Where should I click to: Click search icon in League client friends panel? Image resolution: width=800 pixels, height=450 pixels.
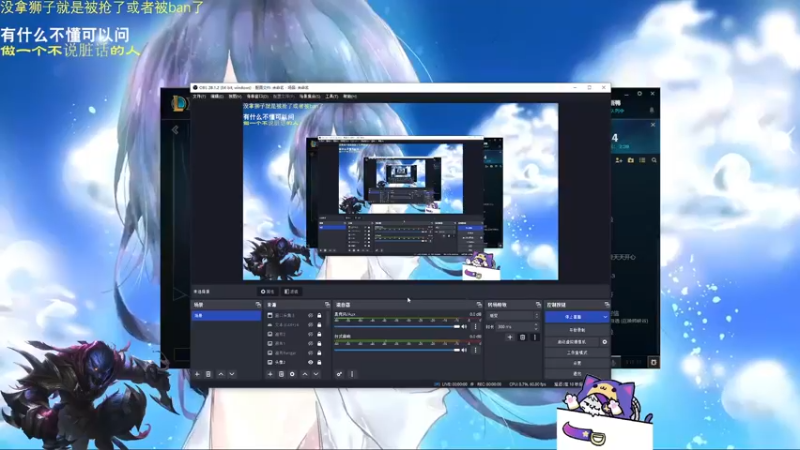[x=654, y=160]
